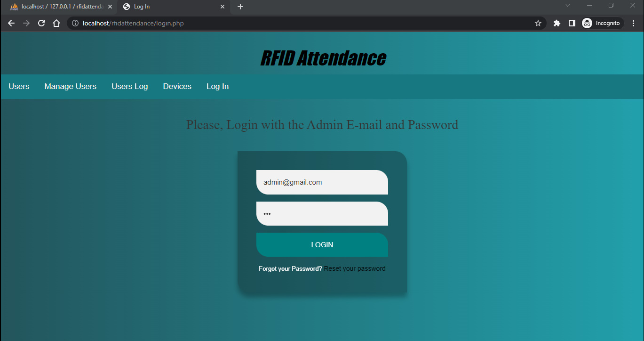This screenshot has width=644, height=341.
Task: Click the browser back arrow
Action: pyautogui.click(x=11, y=23)
